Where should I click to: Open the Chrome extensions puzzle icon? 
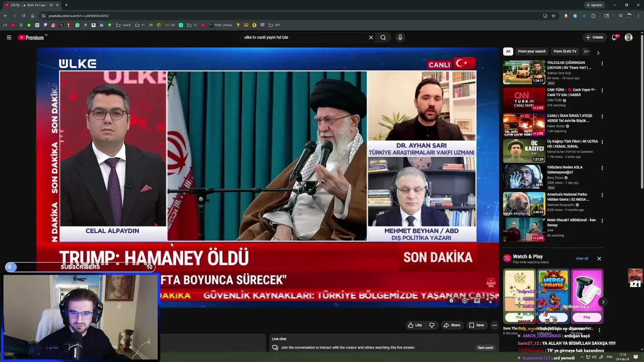tap(593, 16)
